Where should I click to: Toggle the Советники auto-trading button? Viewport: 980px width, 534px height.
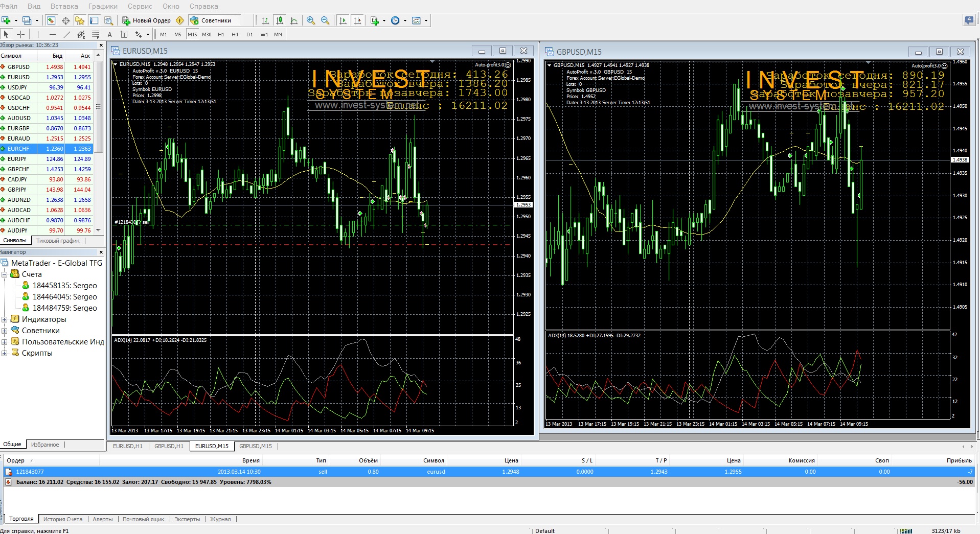tap(211, 20)
